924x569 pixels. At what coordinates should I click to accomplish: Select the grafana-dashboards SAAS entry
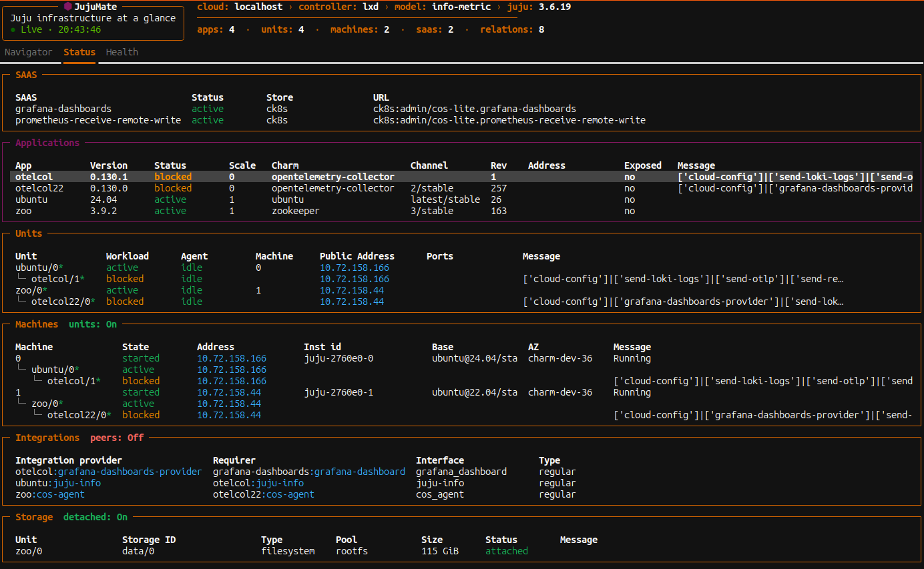[63, 109]
